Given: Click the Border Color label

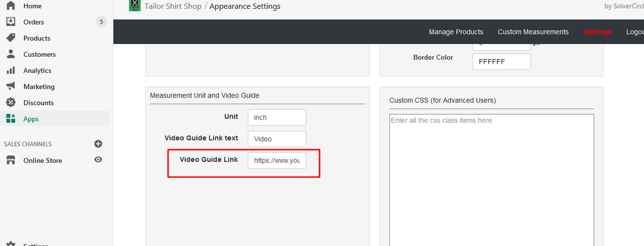Looking at the screenshot, I should pos(433,57).
